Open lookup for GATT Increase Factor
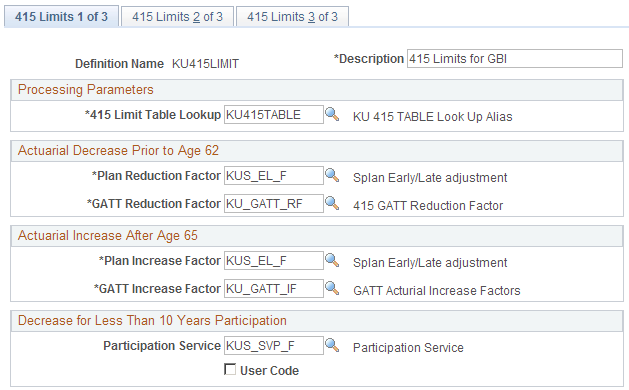Image resolution: width=629 pixels, height=390 pixels. pyautogui.click(x=332, y=288)
